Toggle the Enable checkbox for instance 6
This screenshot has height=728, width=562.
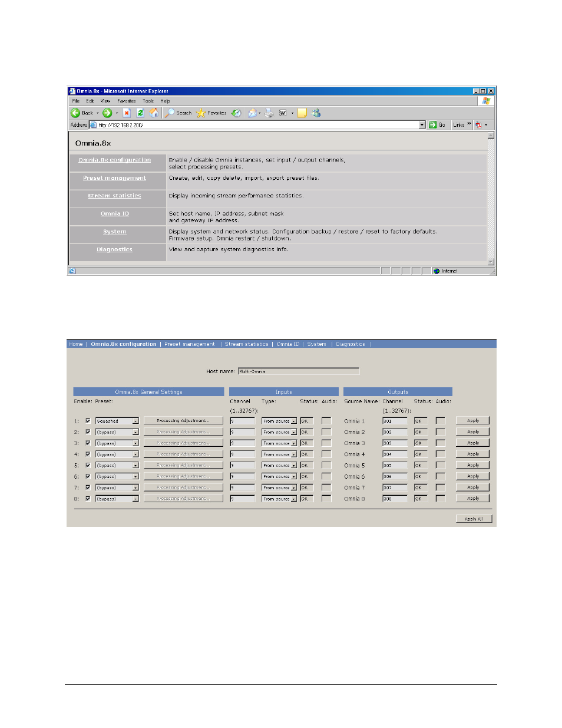point(88,476)
